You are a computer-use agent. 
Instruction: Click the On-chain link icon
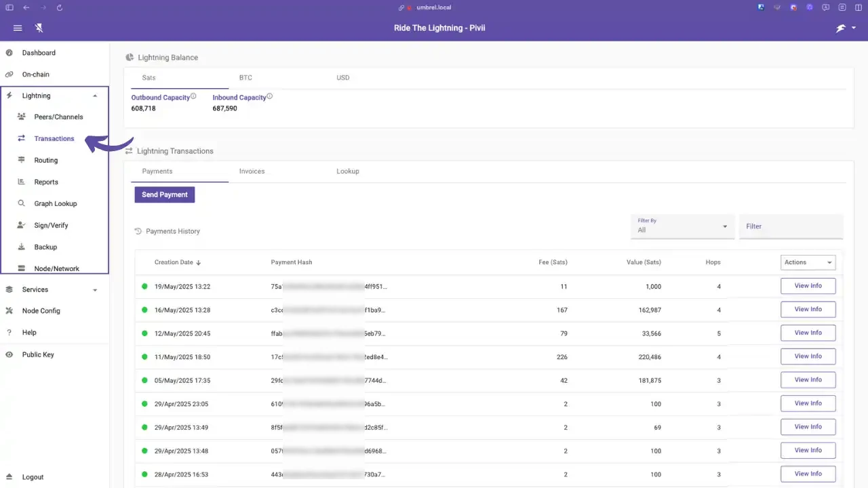9,75
